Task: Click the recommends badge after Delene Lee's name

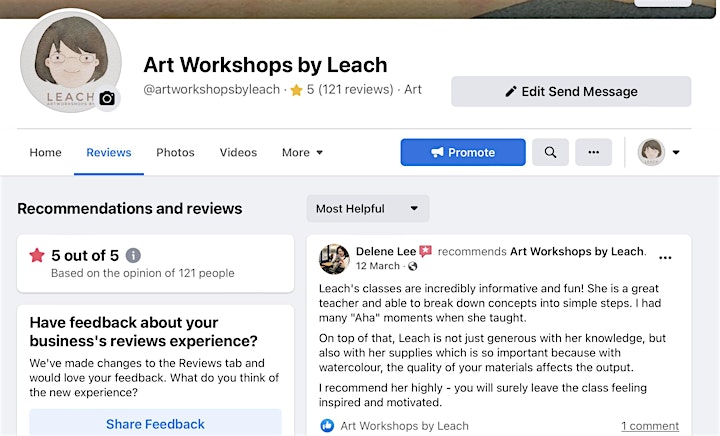Action: (426, 251)
